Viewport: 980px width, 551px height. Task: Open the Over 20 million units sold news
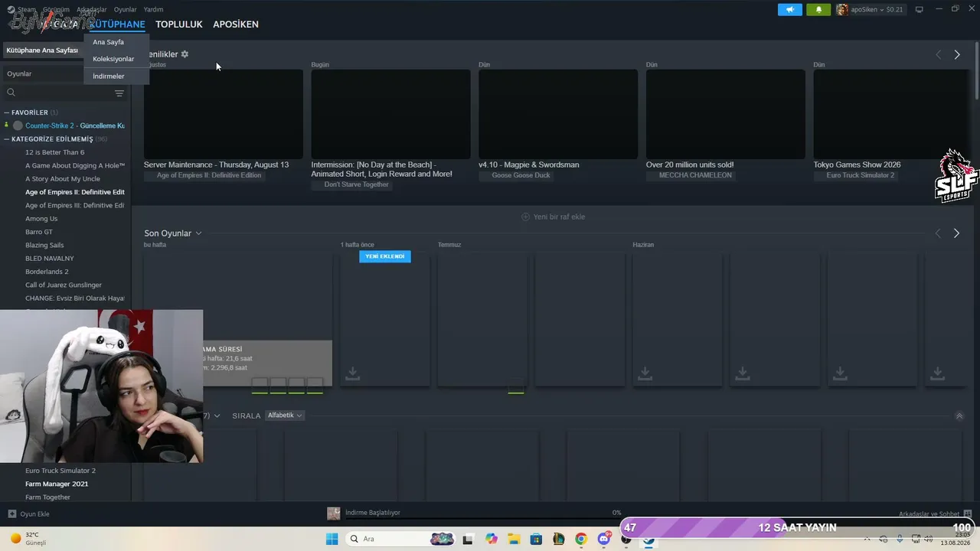click(690, 165)
